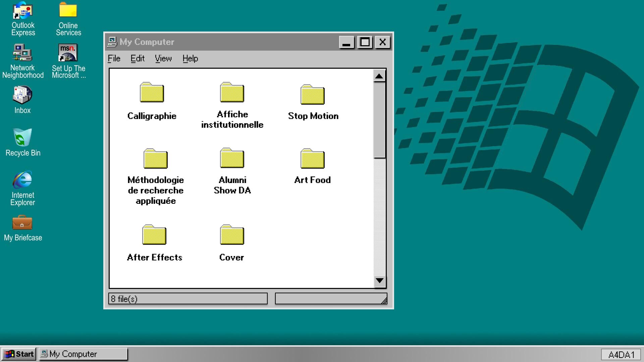Close the My Computer window
The image size is (644, 362).
tap(382, 42)
